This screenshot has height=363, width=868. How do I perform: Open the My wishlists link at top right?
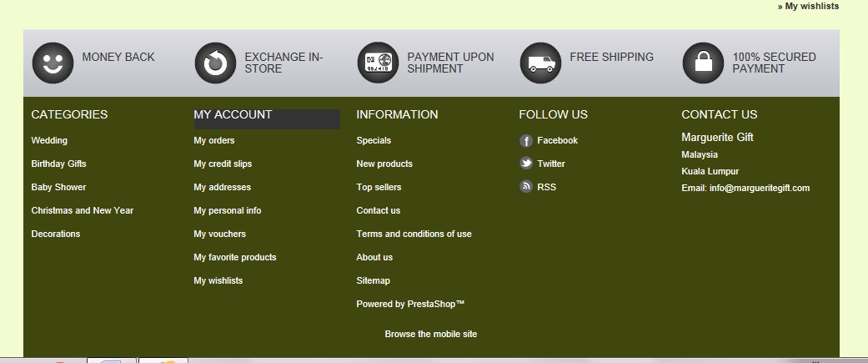pos(811,6)
